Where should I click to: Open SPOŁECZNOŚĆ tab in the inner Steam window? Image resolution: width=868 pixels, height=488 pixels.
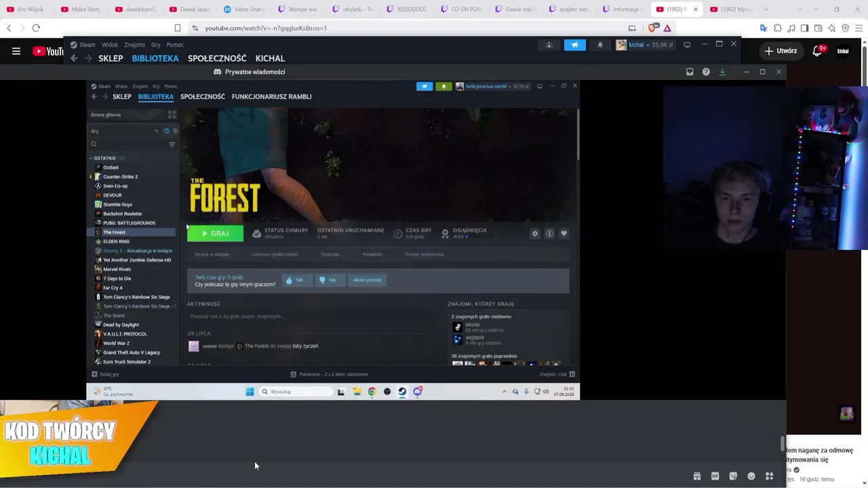pos(203,97)
